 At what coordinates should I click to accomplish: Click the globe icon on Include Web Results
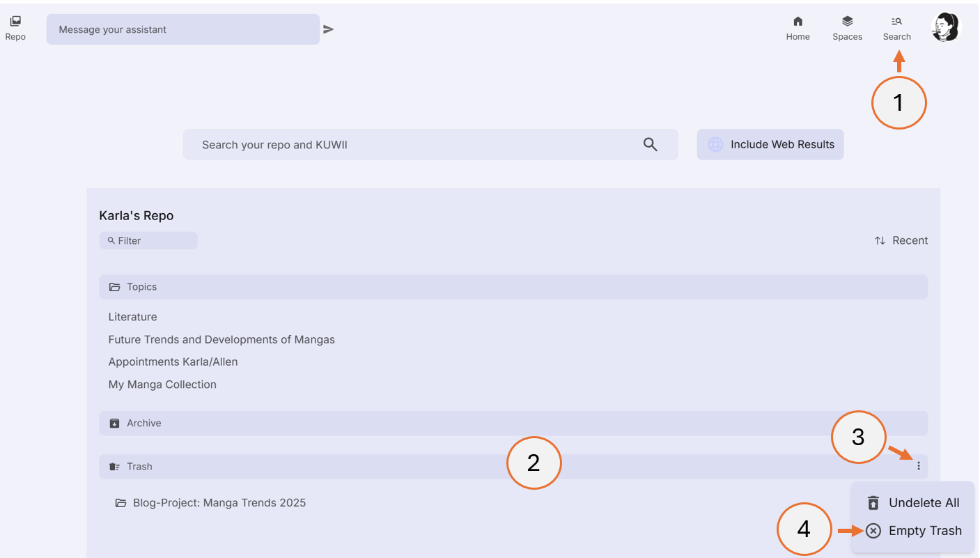pyautogui.click(x=715, y=144)
